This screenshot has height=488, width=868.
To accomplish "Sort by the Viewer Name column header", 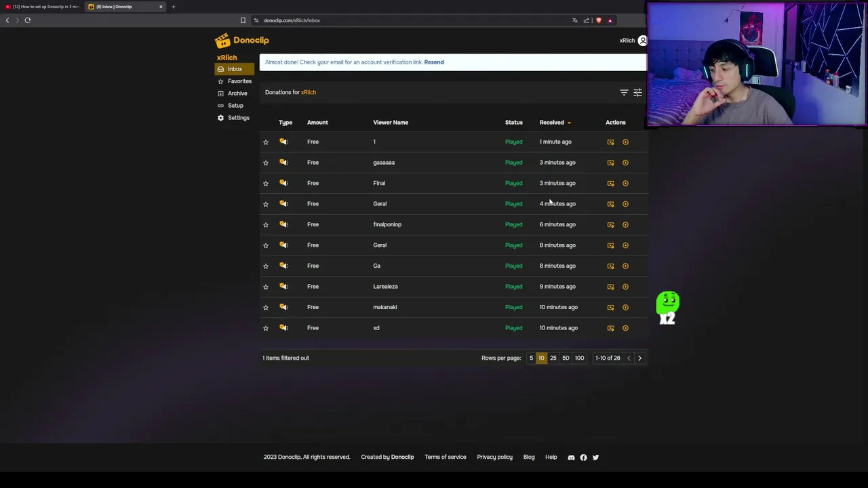I will point(391,123).
